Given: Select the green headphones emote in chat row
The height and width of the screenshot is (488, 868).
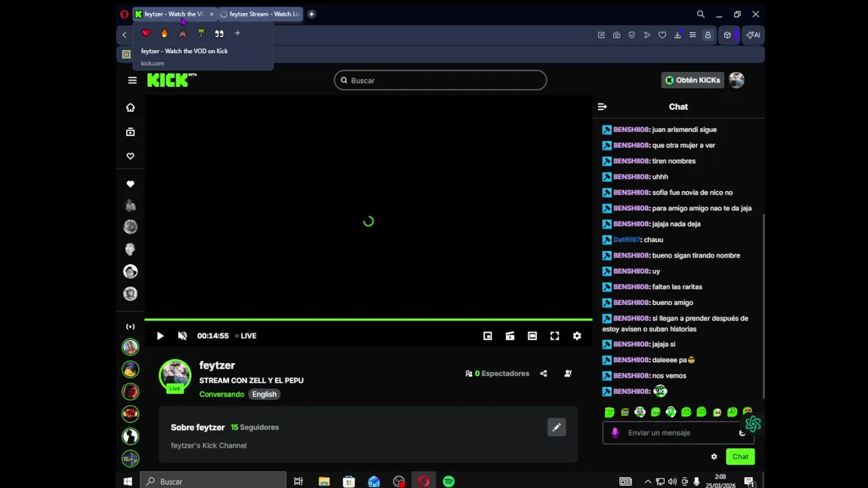Looking at the screenshot, I should pyautogui.click(x=671, y=411).
